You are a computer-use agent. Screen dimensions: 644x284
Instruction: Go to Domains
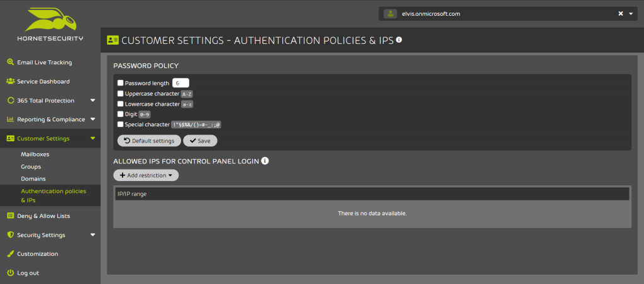[x=33, y=179]
